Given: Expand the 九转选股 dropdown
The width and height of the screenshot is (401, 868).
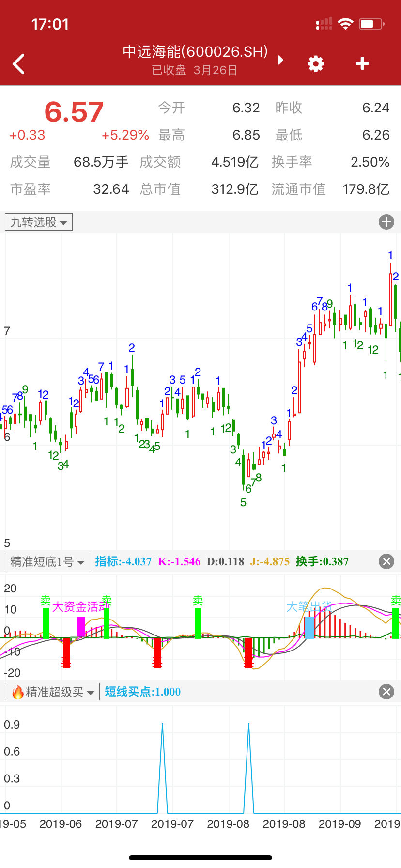Looking at the screenshot, I should point(39,222).
